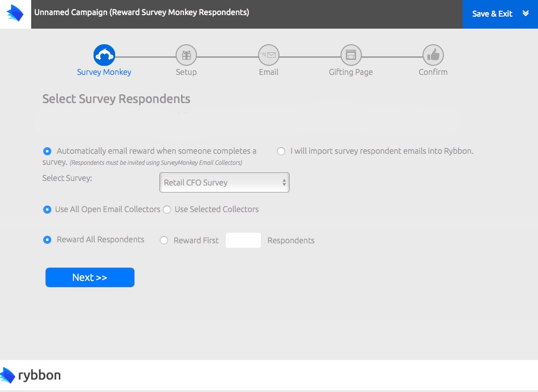Click the Rybbon logo in the top-left corner
Viewport: 538px width, 392px height.
tap(15, 14)
